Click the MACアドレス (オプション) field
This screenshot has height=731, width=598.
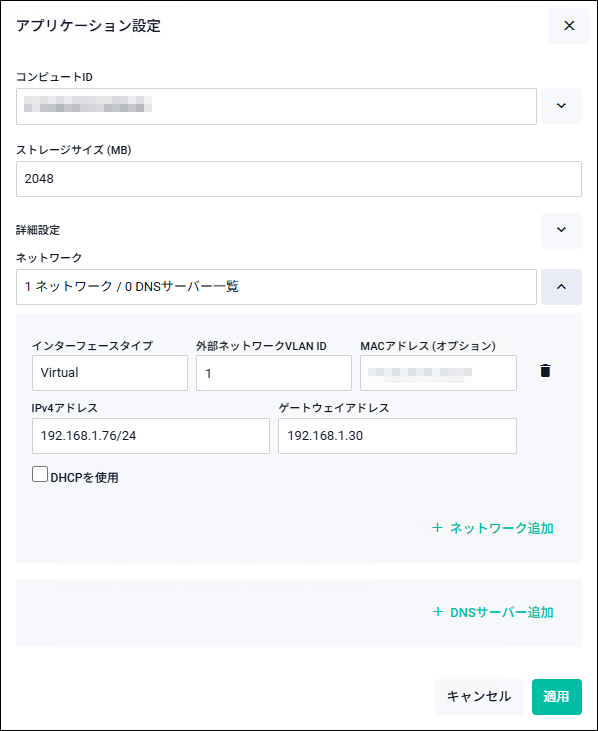(438, 373)
